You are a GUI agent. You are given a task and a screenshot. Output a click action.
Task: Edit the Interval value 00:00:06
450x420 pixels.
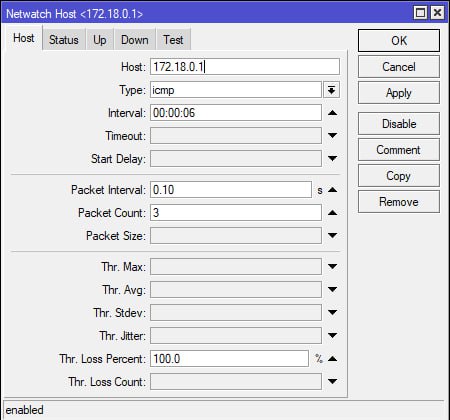(236, 113)
